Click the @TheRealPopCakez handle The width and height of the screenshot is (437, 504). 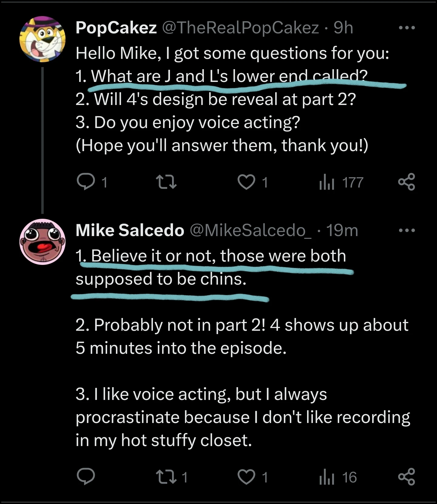[x=240, y=27]
